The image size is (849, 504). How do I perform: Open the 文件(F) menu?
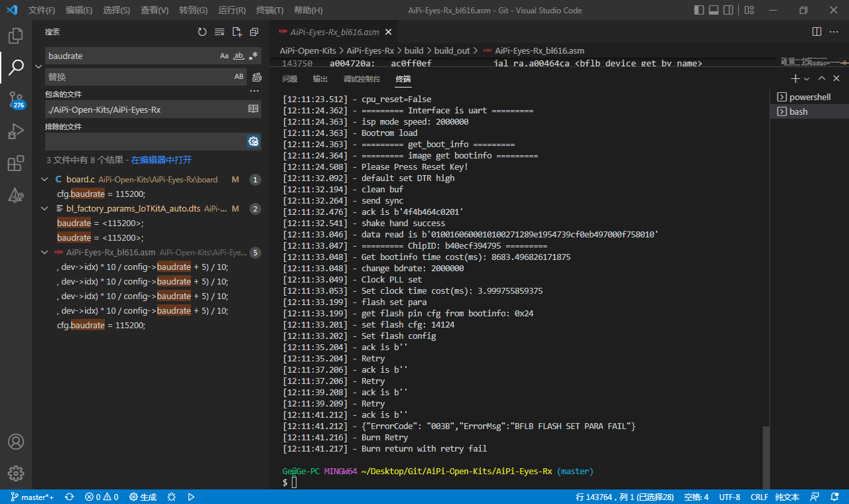pyautogui.click(x=42, y=11)
